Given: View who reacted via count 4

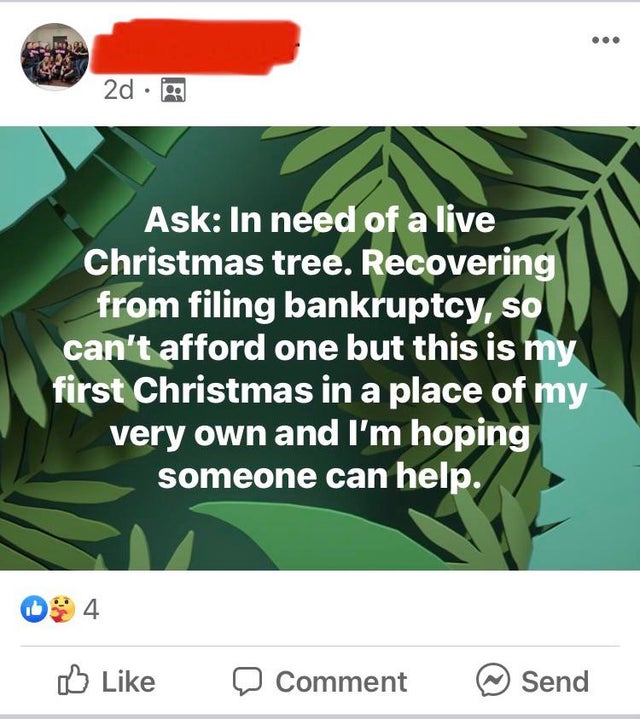Looking at the screenshot, I should [x=91, y=609].
